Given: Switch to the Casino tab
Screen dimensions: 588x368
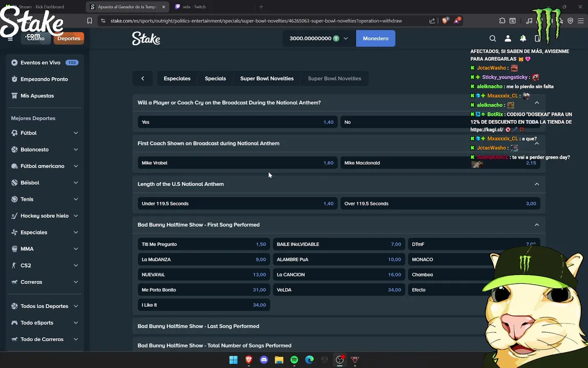Looking at the screenshot, I should coord(36,38).
